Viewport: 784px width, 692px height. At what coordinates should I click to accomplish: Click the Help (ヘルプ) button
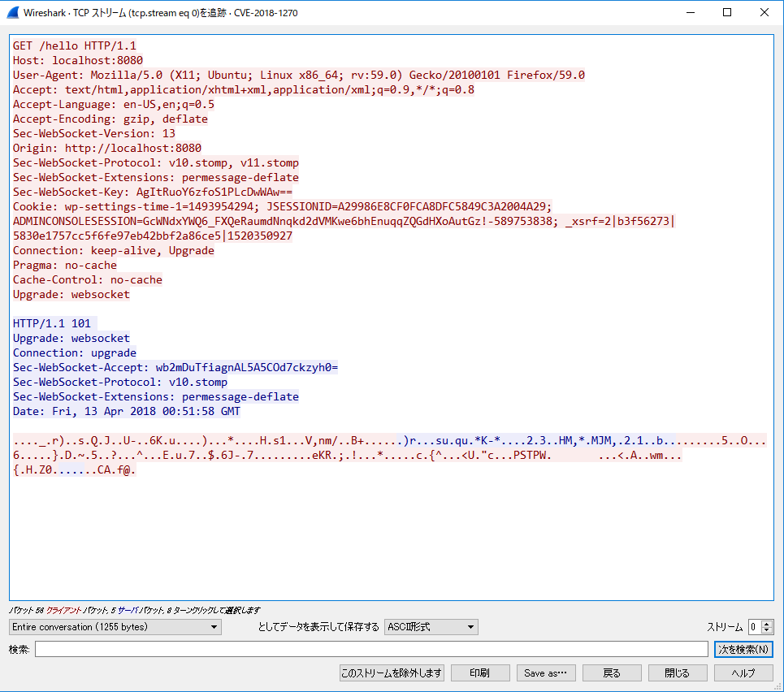(743, 673)
